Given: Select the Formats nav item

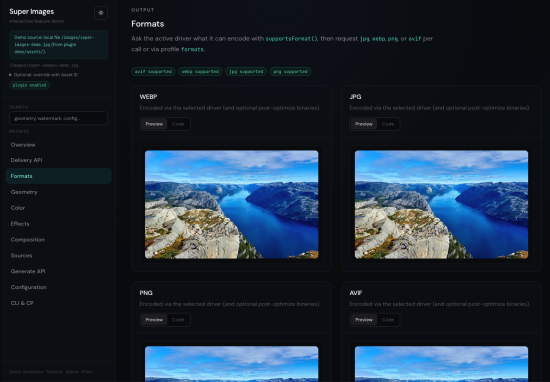Looking at the screenshot, I should (x=59, y=176).
